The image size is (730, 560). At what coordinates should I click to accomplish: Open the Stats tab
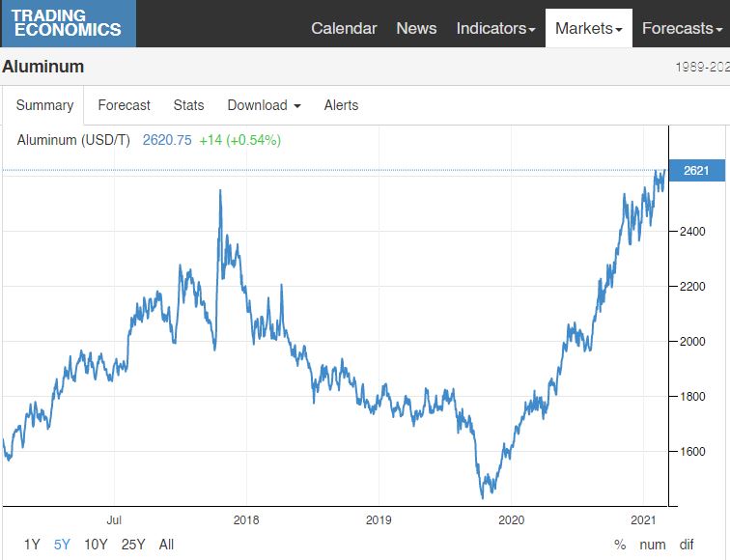(188, 105)
